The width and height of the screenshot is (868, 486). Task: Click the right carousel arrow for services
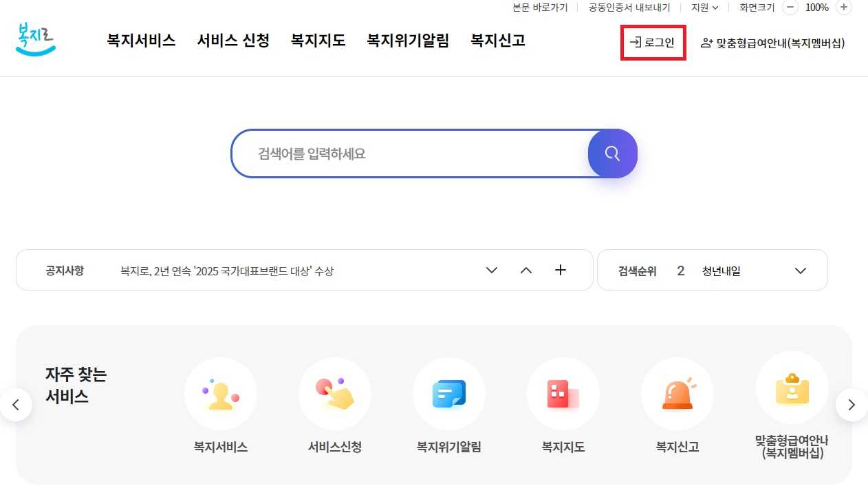pos(851,405)
